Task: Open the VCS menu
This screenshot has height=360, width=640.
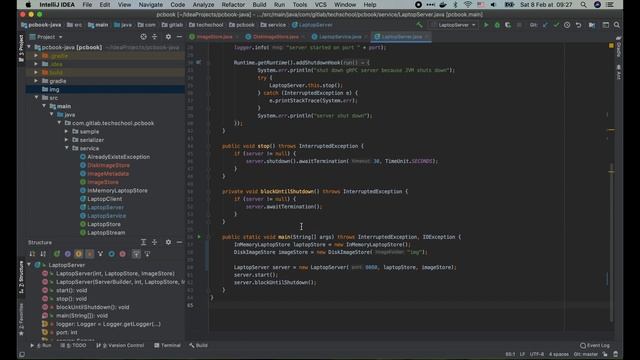Action: 320,5
